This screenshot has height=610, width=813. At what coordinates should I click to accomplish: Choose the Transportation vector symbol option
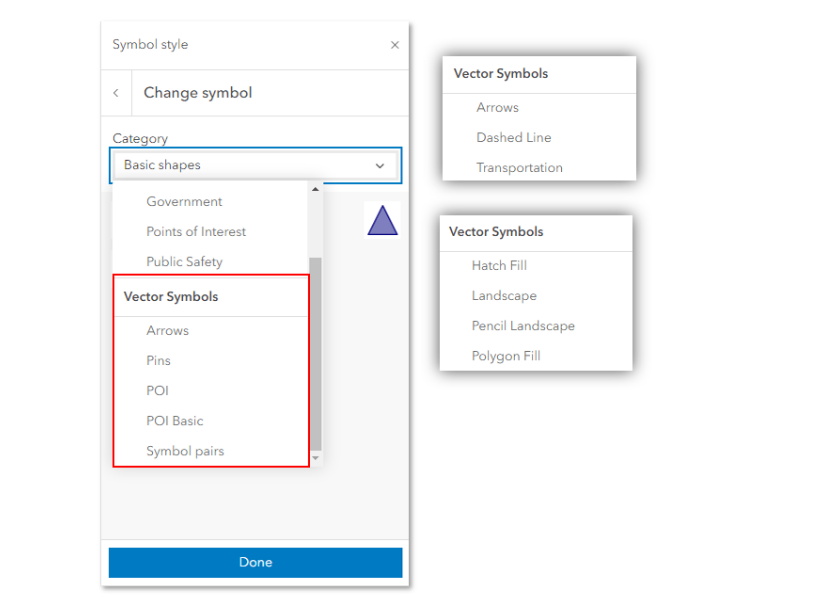pyautogui.click(x=519, y=168)
